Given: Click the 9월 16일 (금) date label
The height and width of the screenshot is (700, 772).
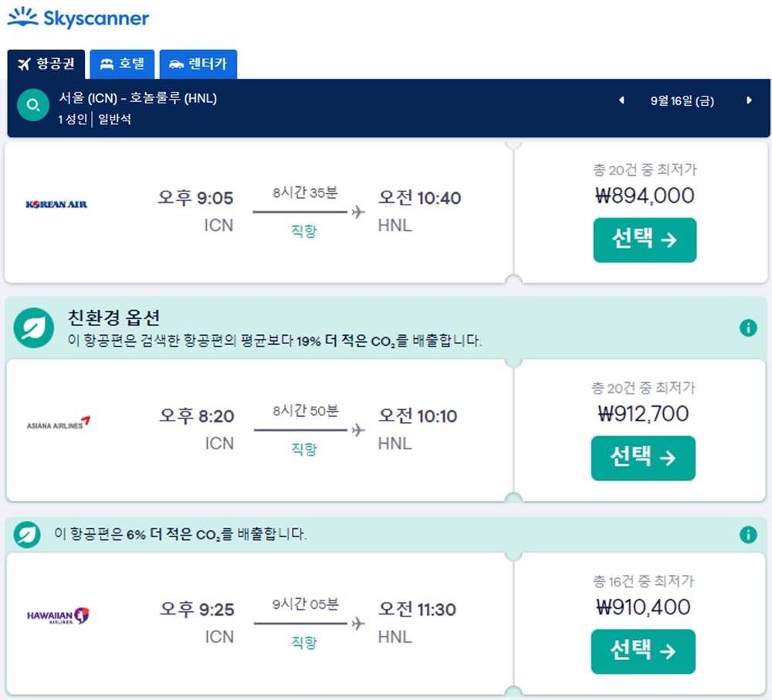Looking at the screenshot, I should point(682,100).
